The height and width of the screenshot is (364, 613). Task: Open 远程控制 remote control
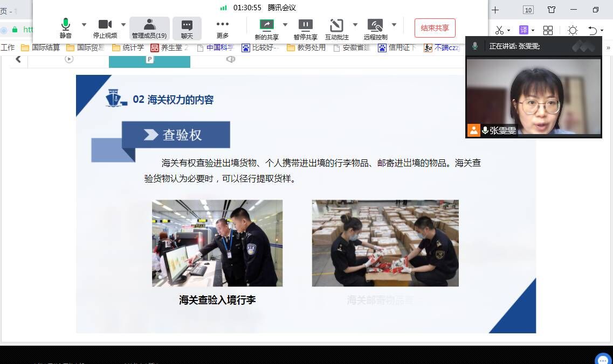click(375, 28)
